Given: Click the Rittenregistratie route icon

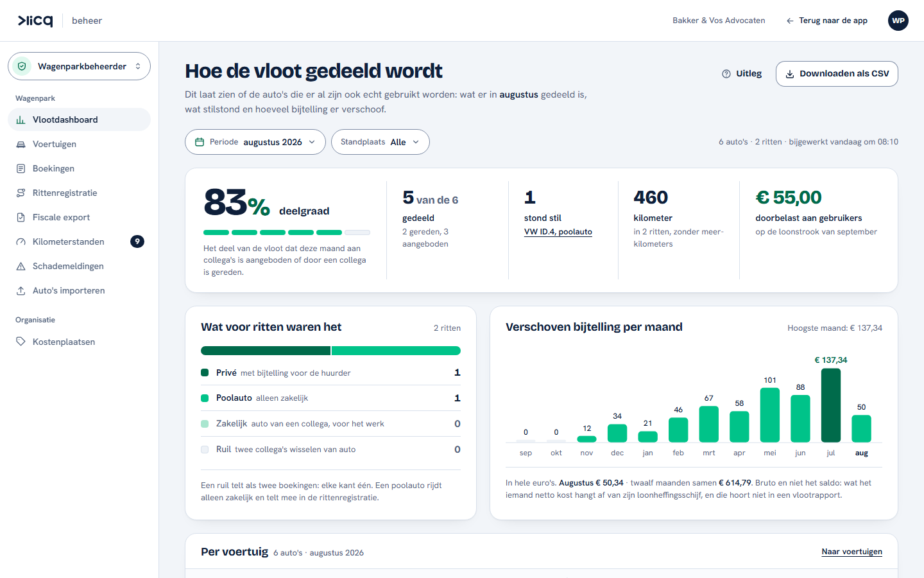Looking at the screenshot, I should tap(21, 193).
